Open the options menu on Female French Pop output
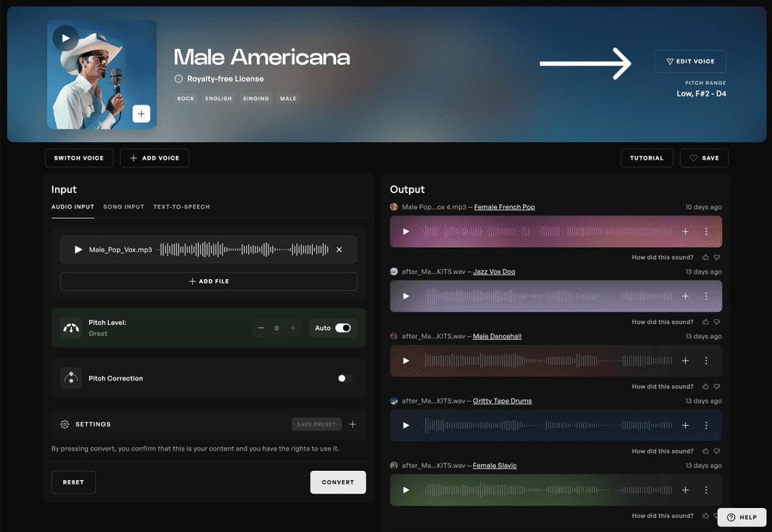 pyautogui.click(x=706, y=231)
